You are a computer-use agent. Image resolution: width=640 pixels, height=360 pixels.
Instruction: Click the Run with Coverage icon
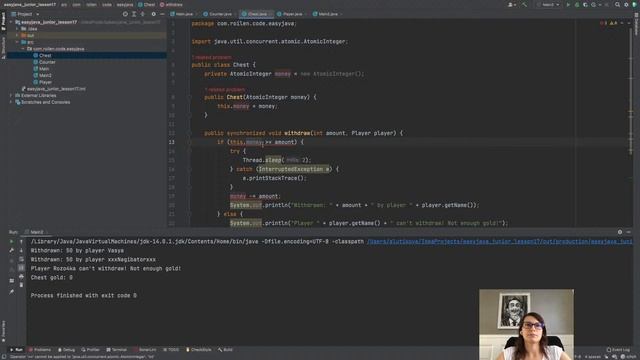pos(585,4)
